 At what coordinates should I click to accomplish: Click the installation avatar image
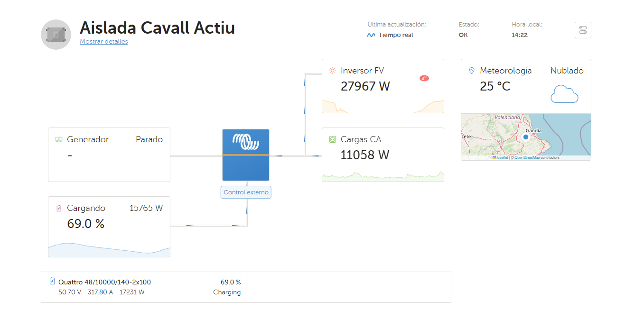[56, 35]
